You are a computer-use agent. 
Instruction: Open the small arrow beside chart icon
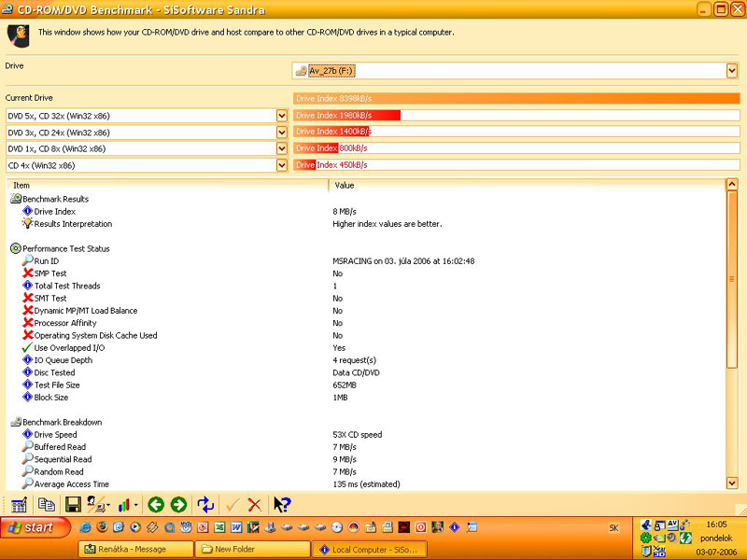(x=135, y=505)
